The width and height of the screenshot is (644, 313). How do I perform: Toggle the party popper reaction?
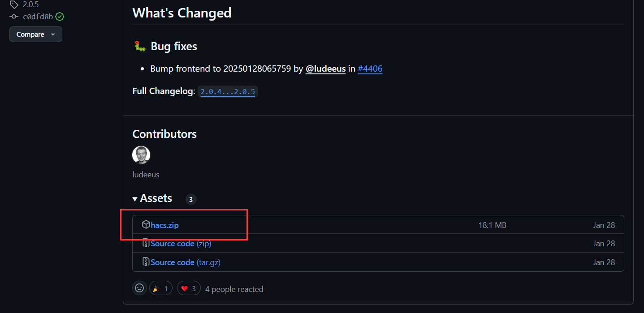point(161,288)
